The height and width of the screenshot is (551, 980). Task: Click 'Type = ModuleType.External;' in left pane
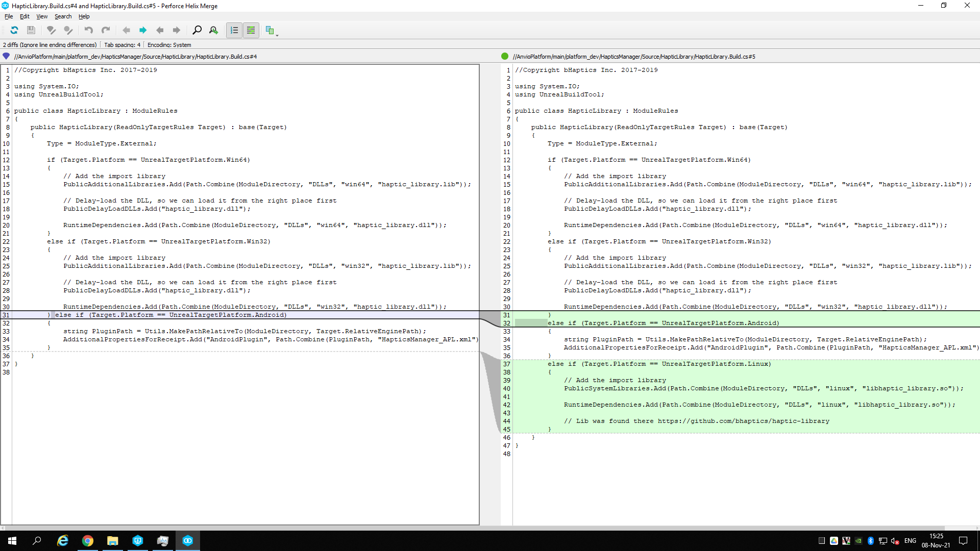pyautogui.click(x=102, y=144)
